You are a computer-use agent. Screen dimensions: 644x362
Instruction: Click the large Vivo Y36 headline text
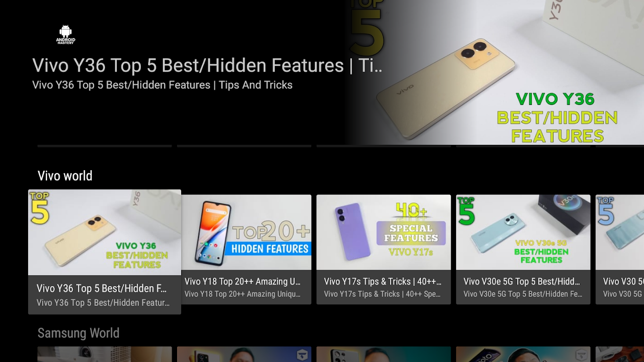pos(207,66)
